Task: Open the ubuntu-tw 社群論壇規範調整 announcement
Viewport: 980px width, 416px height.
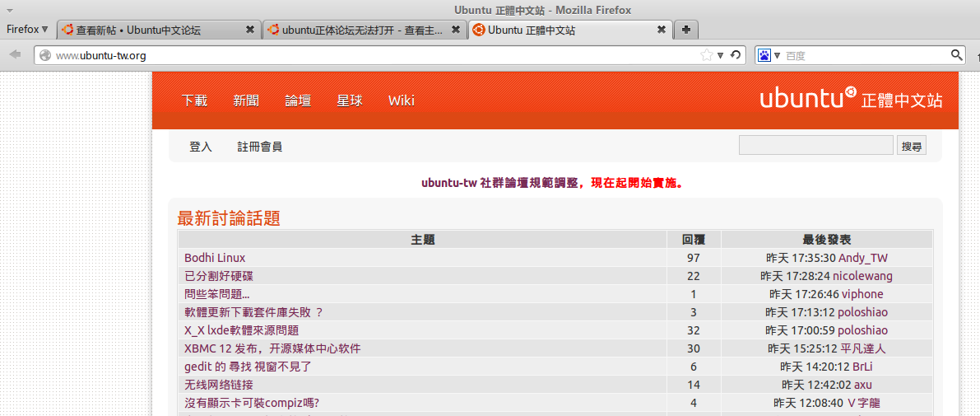Action: pyautogui.click(x=501, y=184)
